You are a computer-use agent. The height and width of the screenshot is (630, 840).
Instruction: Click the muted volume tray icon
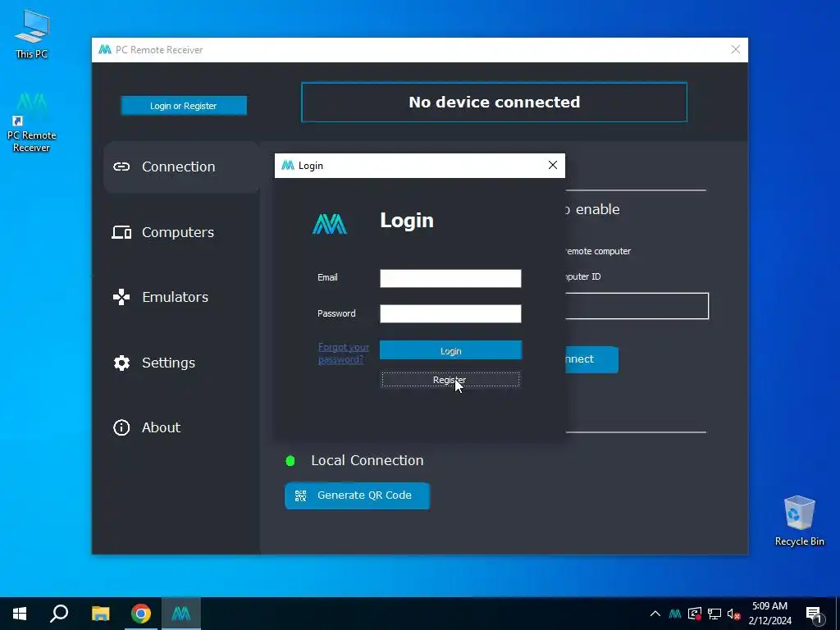(734, 614)
